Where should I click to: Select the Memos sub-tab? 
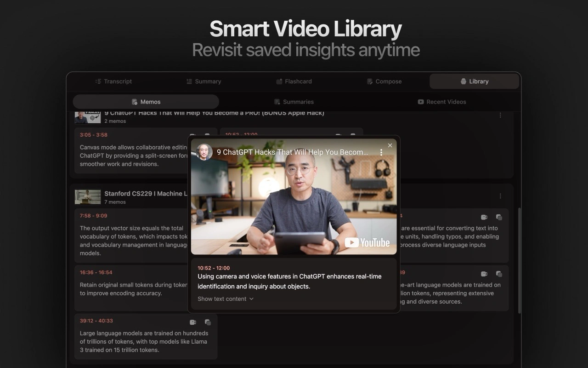146,102
